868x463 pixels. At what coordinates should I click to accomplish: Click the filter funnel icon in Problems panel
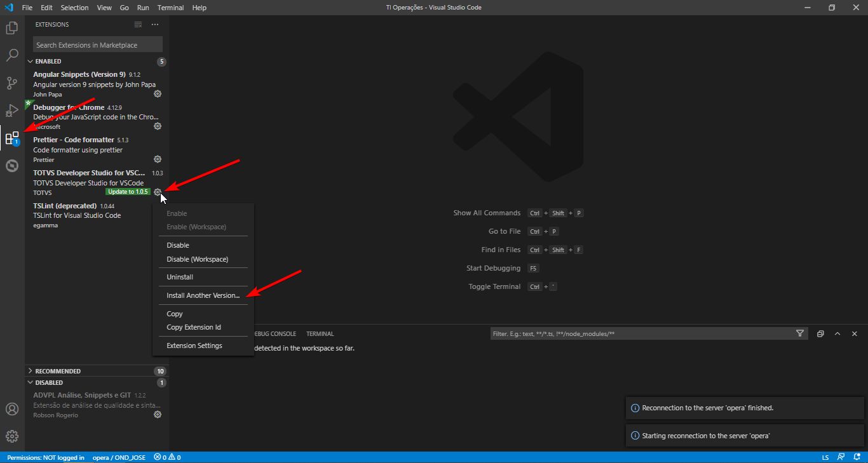[x=800, y=333]
